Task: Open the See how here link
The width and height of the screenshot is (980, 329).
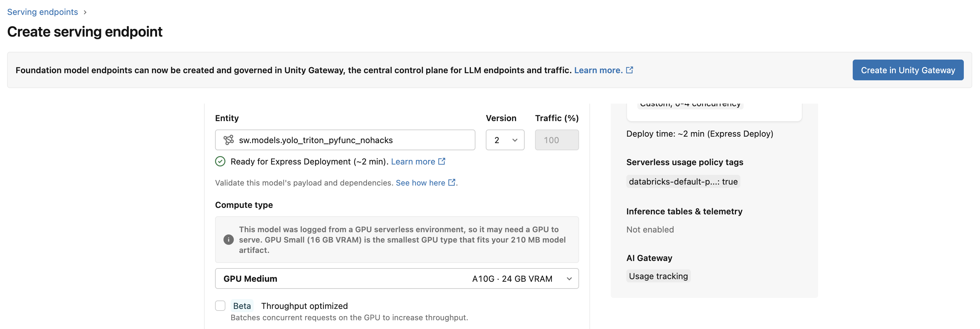Action: (x=420, y=183)
